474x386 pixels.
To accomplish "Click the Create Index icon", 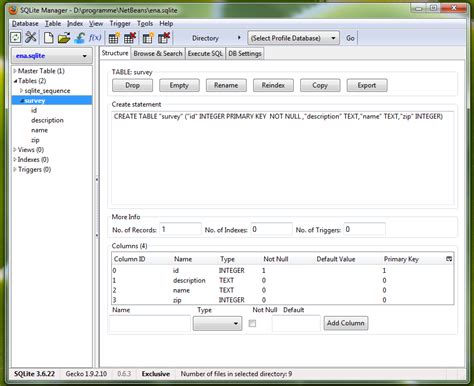I will 148,38.
